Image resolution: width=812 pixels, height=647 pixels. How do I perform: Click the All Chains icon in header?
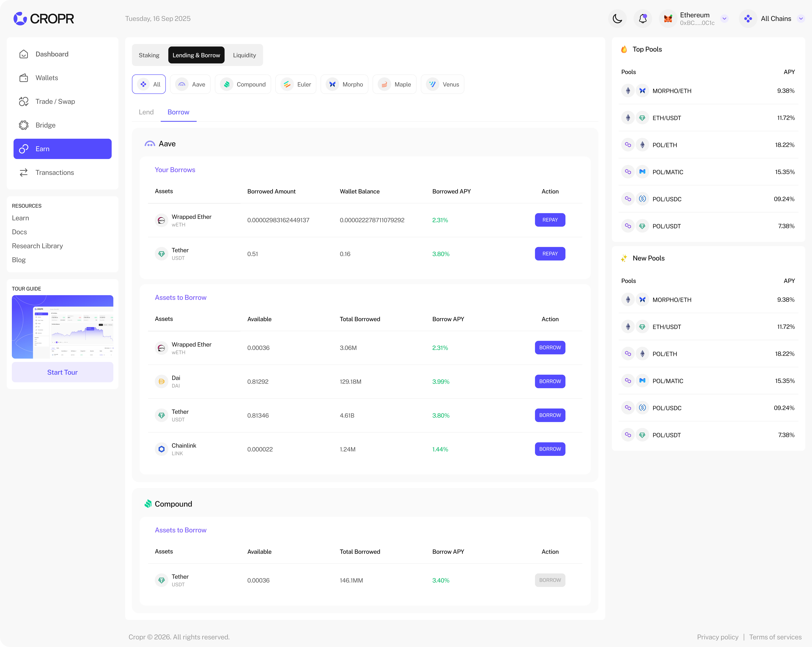(748, 19)
